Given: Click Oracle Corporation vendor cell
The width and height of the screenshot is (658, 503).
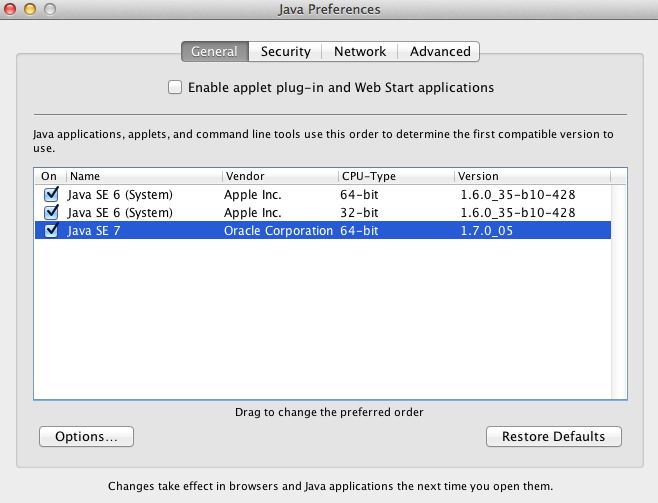Looking at the screenshot, I should point(278,231).
